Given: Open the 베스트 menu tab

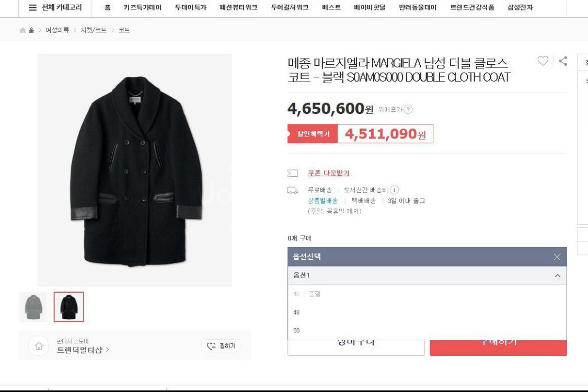Looking at the screenshot, I should pyautogui.click(x=331, y=8).
